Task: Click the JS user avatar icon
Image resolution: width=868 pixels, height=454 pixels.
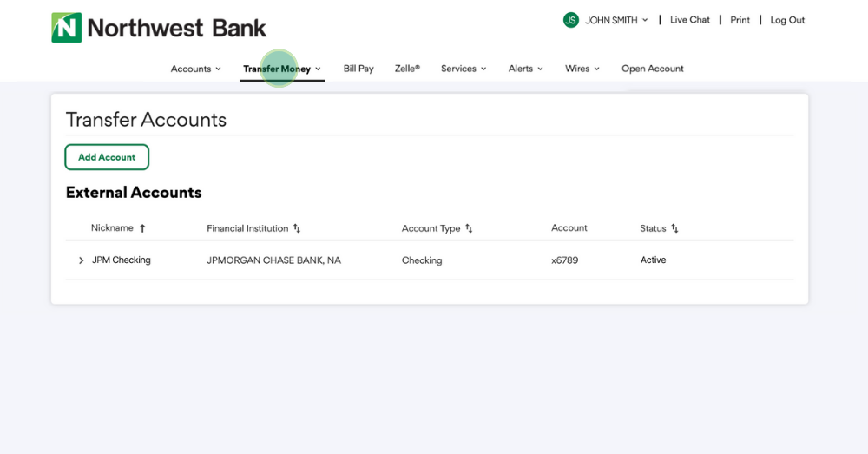Action: tap(570, 20)
